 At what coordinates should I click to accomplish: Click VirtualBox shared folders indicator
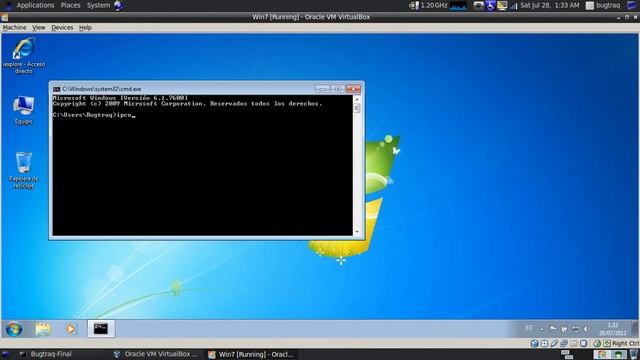573,343
